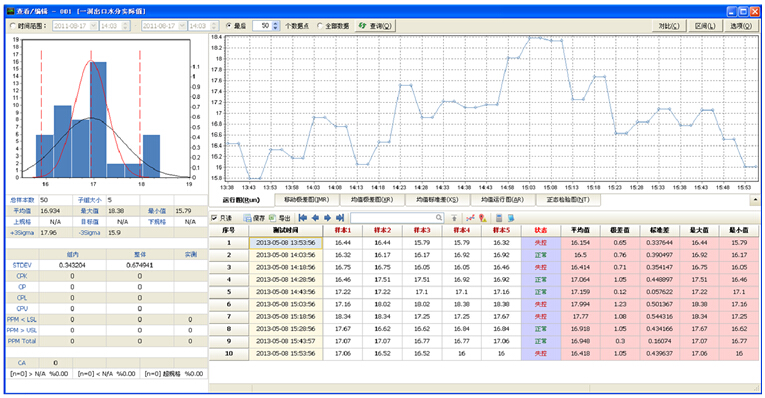Select the 时间范围 radio button
The image size is (765, 398).
13,26
